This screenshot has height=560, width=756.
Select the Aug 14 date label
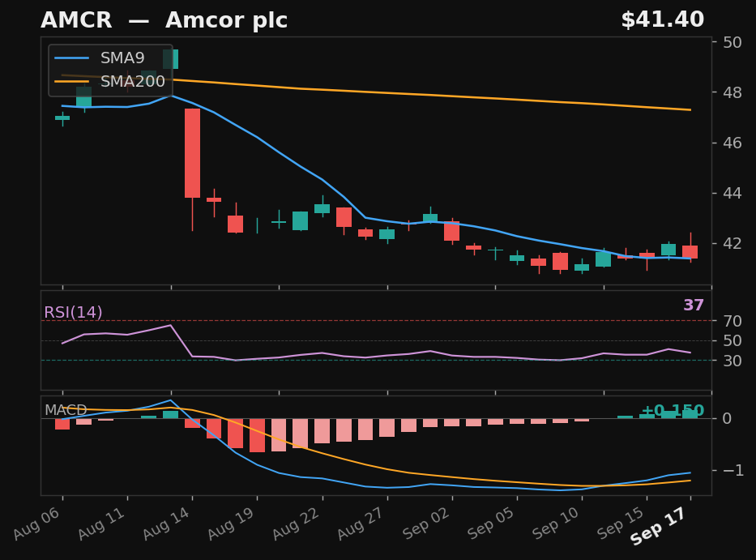point(166,524)
